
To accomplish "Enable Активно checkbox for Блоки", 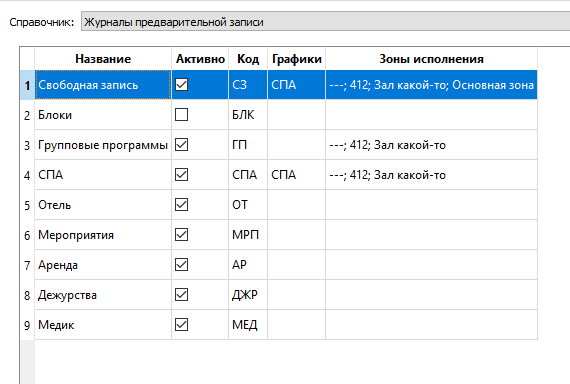I will point(181,115).
